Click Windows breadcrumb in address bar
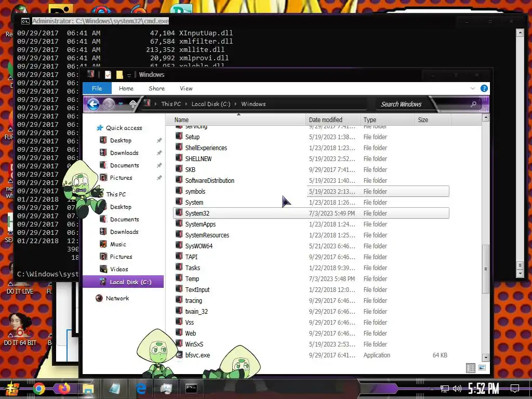532x399 pixels. click(x=254, y=104)
